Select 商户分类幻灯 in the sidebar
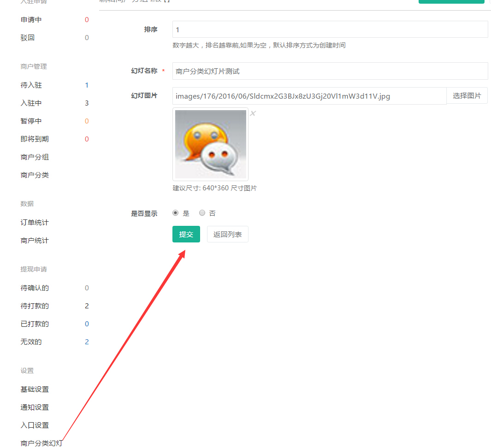The height and width of the screenshot is (448, 491). (x=41, y=443)
